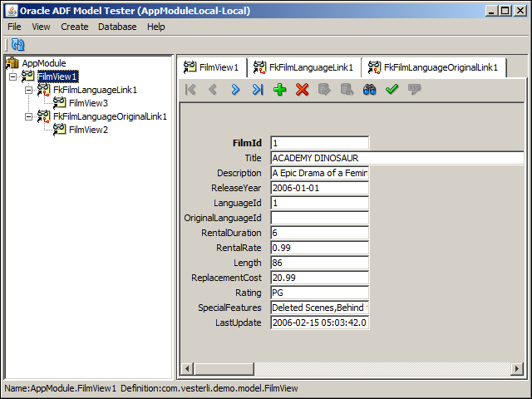This screenshot has width=532, height=399.
Task: Select FilmView2 in the tree
Action: (88, 130)
